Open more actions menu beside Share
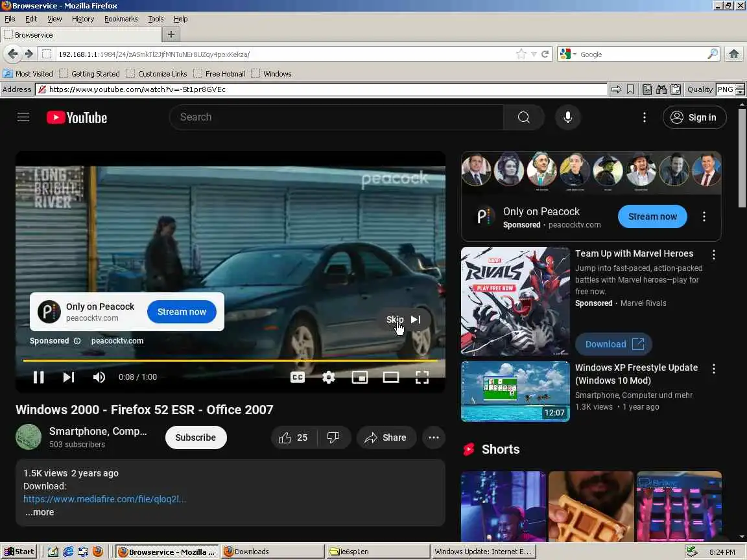Image resolution: width=747 pixels, height=560 pixels. pyautogui.click(x=434, y=437)
